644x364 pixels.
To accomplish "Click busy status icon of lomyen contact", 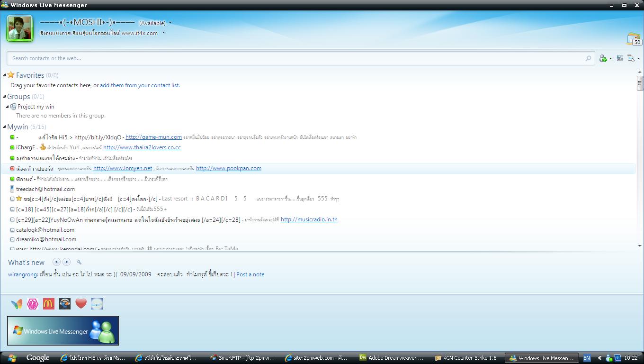I will click(12, 168).
